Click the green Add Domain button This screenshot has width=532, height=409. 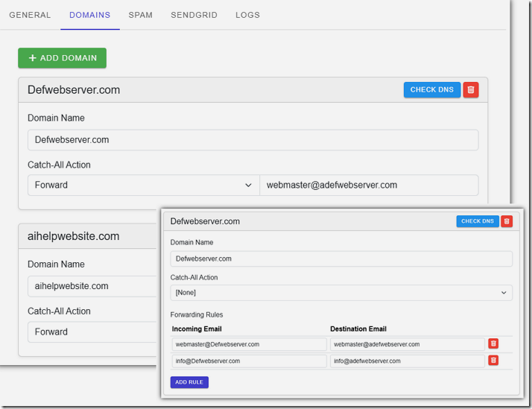[62, 58]
